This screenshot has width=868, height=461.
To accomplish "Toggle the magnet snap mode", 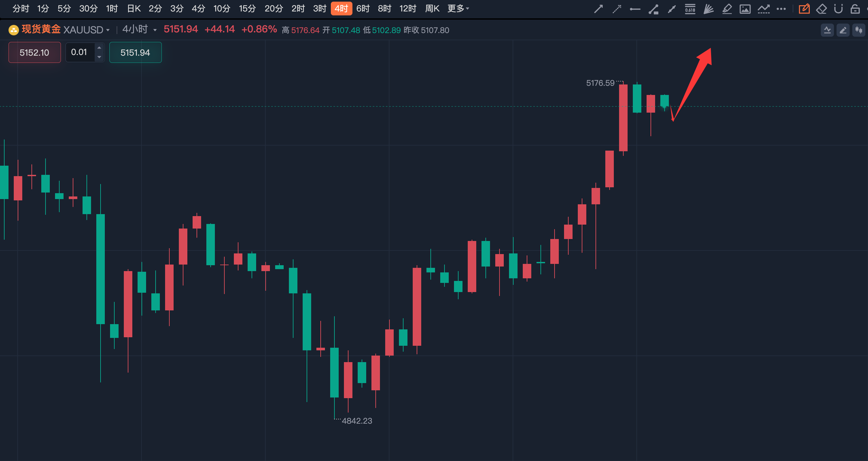I will coord(838,9).
